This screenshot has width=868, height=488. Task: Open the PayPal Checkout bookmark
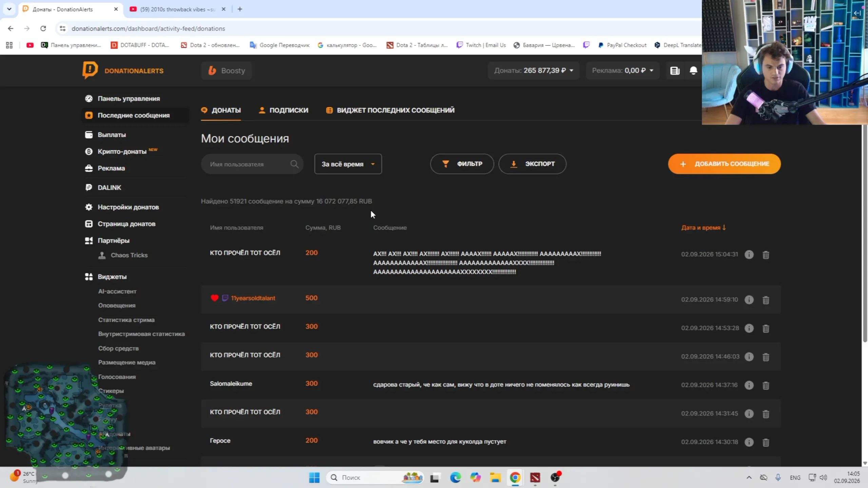pos(622,45)
